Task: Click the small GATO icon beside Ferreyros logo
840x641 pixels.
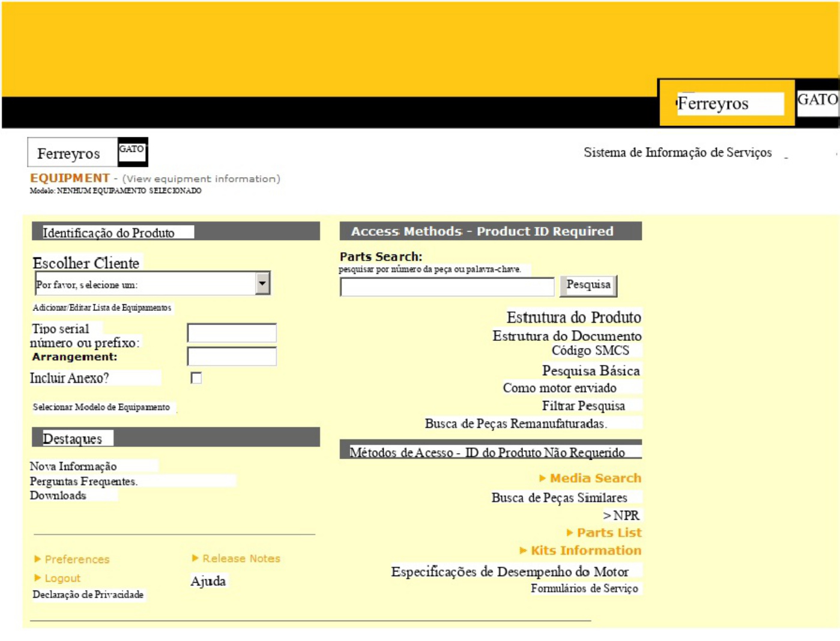Action: pos(133,152)
